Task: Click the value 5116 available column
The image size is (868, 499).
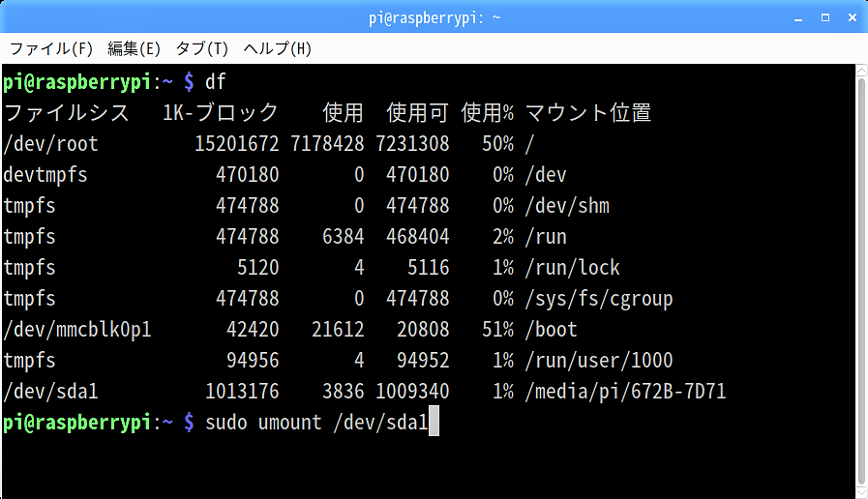Action: 429,268
